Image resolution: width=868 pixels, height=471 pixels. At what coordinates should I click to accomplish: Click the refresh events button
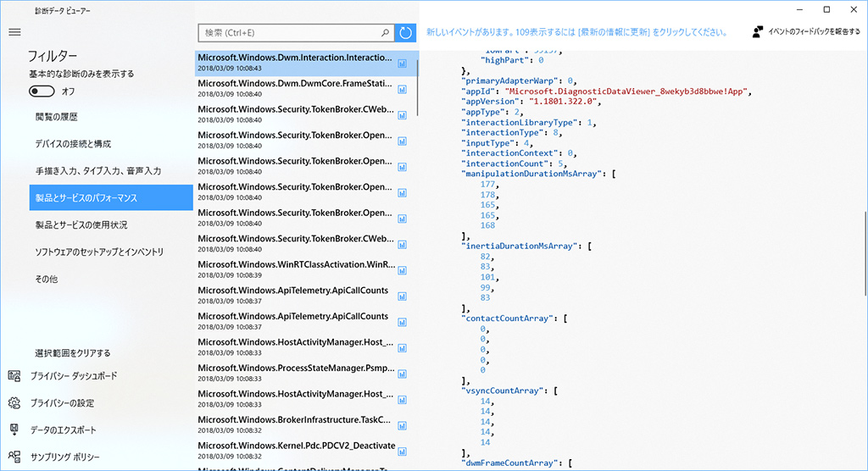click(405, 33)
